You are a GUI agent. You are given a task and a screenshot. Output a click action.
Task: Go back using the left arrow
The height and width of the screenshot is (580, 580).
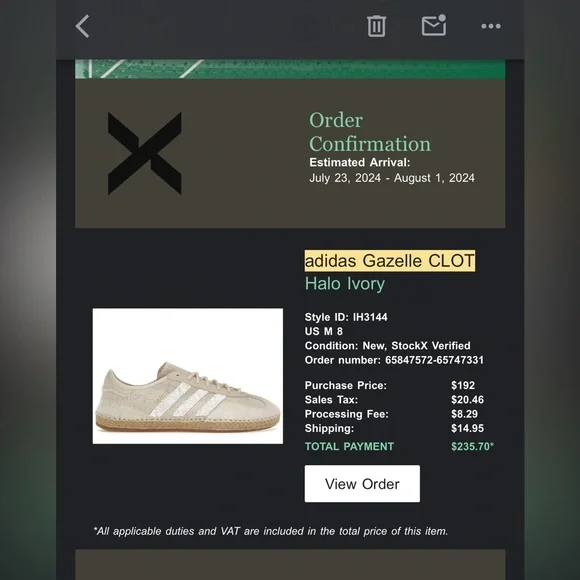pyautogui.click(x=82, y=26)
